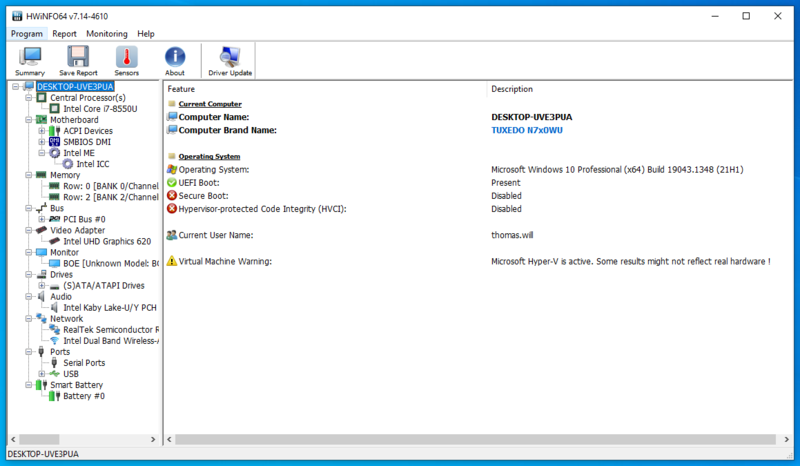The image size is (800, 466).
Task: Open the Help menu
Action: 145,34
